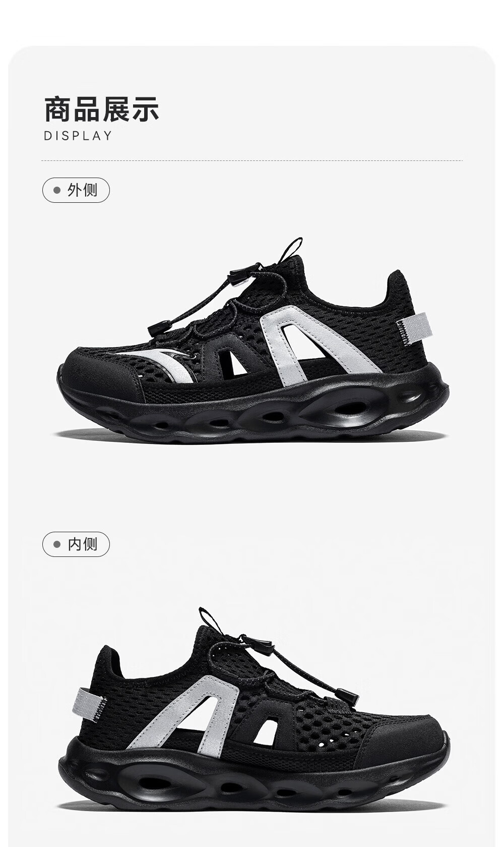Click the 内侧 label pill
The height and width of the screenshot is (847, 504).
tap(76, 544)
